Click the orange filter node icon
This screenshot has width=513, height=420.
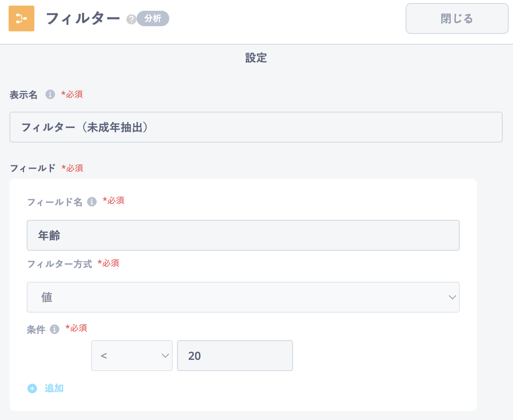21,18
